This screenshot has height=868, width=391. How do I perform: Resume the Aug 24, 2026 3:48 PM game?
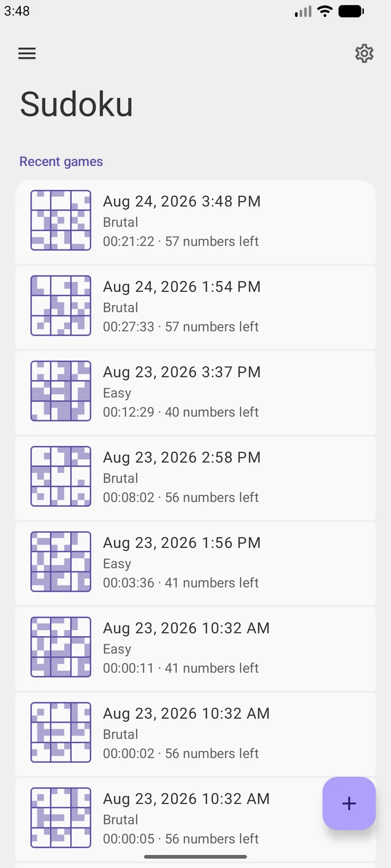pyautogui.click(x=195, y=222)
